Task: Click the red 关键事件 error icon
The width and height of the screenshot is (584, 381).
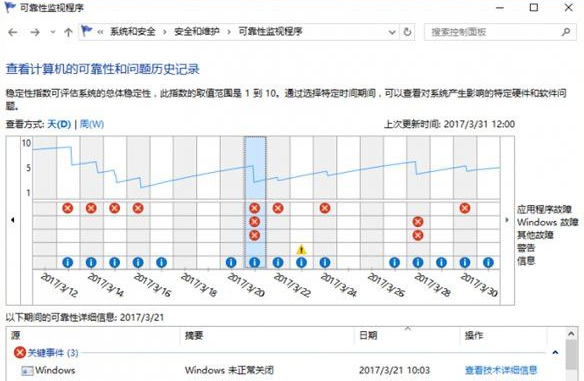Action: click(20, 352)
